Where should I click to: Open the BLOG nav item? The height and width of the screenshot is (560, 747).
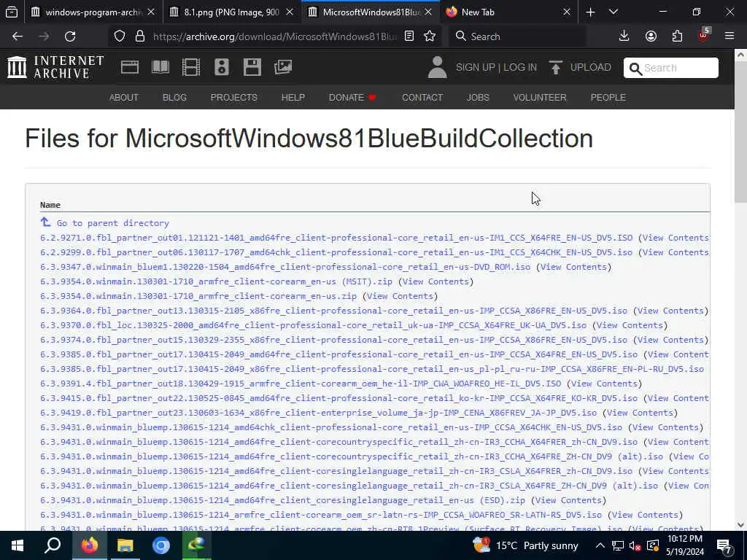point(174,98)
